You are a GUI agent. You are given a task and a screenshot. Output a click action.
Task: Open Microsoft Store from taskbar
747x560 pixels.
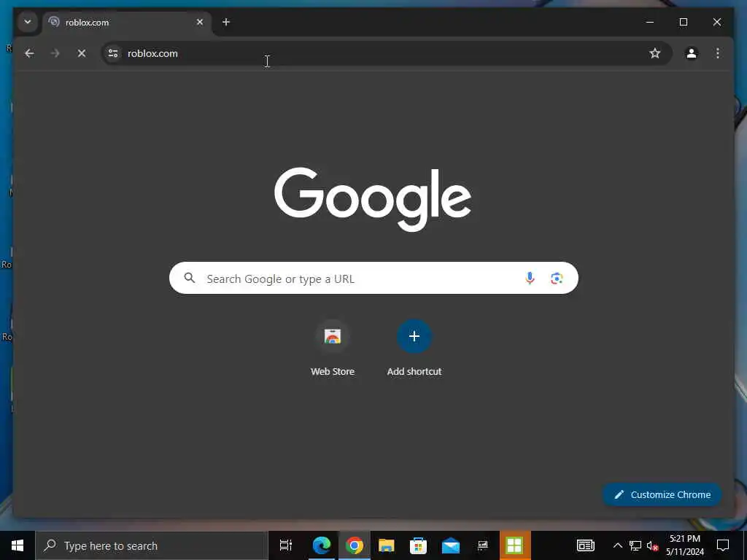pos(418,545)
